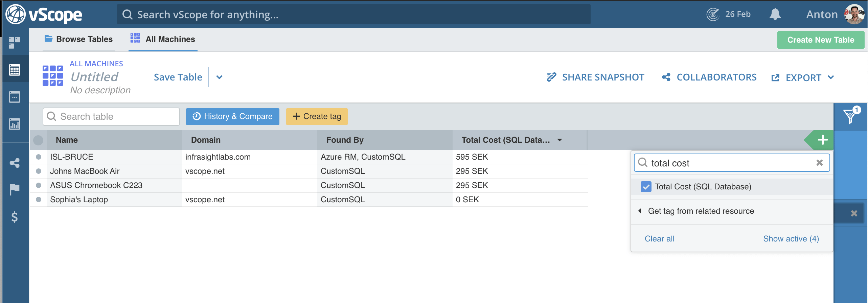
Task: Open the Save Table dropdown chevron
Action: click(x=220, y=77)
